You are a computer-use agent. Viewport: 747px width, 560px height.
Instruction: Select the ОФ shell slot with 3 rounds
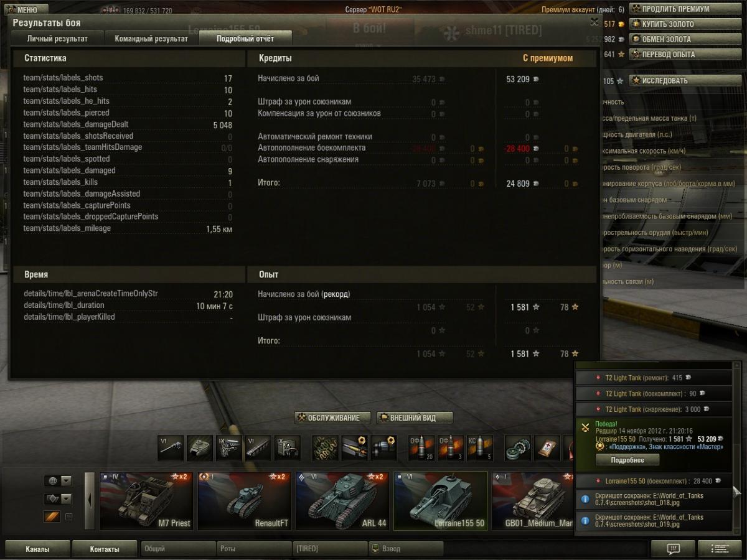point(451,447)
